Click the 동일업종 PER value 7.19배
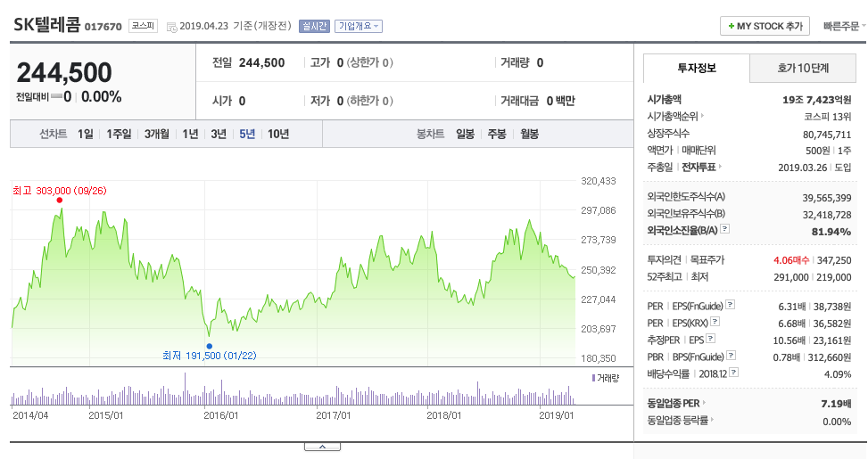 [x=836, y=404]
